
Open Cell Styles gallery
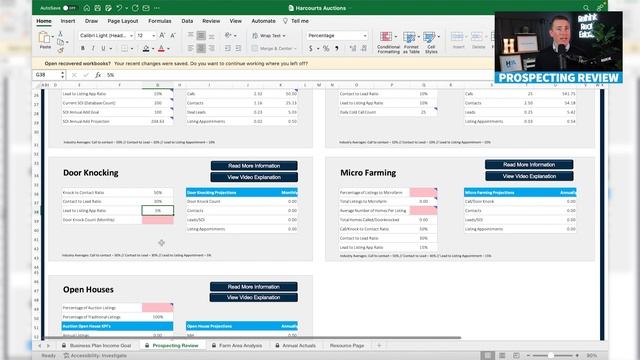(431, 42)
